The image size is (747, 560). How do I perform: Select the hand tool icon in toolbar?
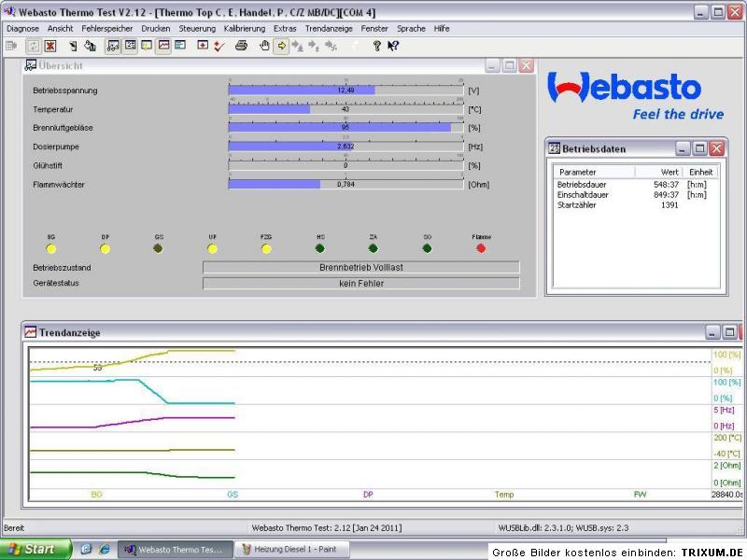[x=264, y=46]
